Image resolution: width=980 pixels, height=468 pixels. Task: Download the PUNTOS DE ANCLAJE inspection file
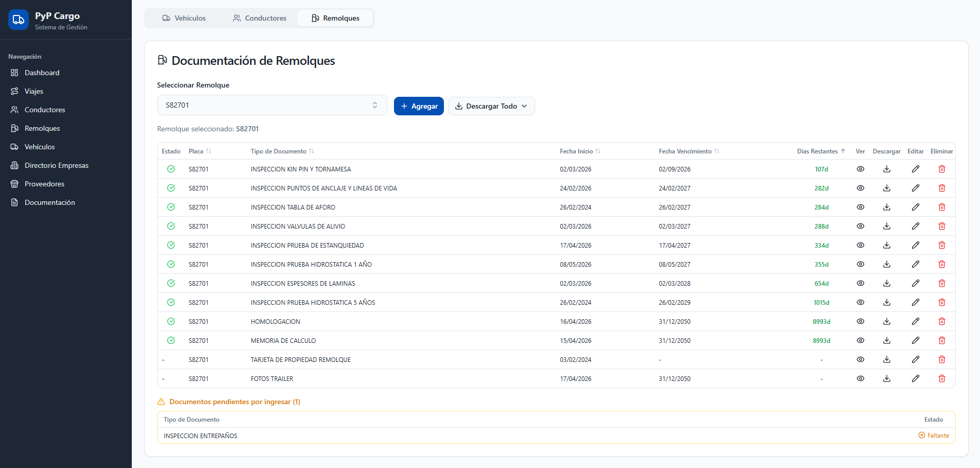pyautogui.click(x=887, y=188)
